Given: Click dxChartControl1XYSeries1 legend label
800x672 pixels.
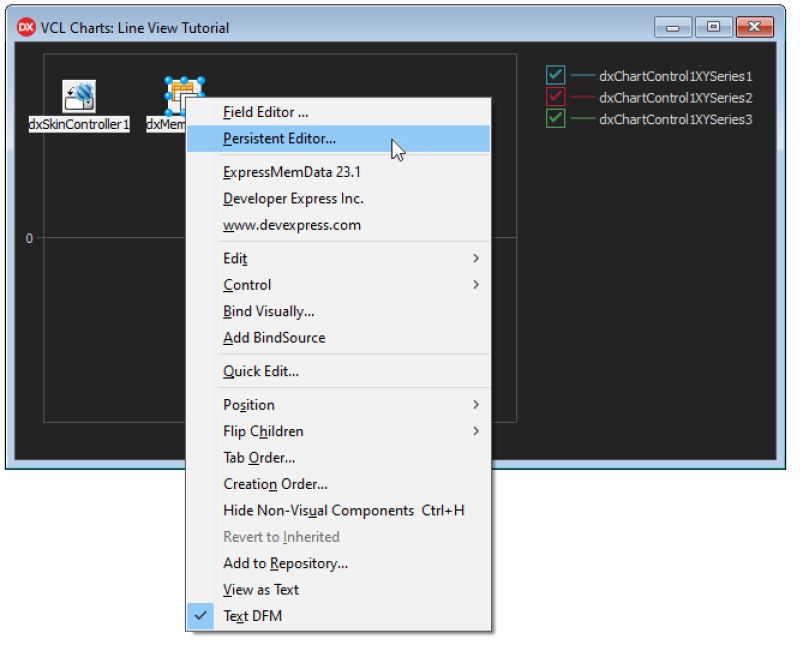Looking at the screenshot, I should point(676,76).
